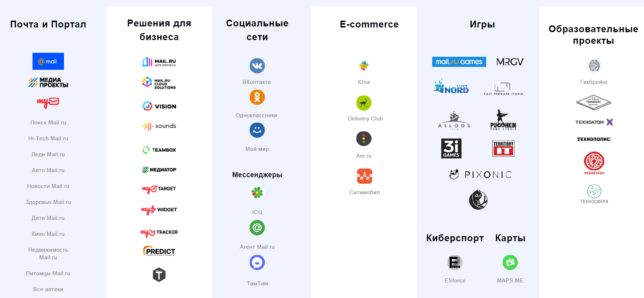
Task: Click the Hi-Tech Mail.ru link
Action: coord(48,139)
